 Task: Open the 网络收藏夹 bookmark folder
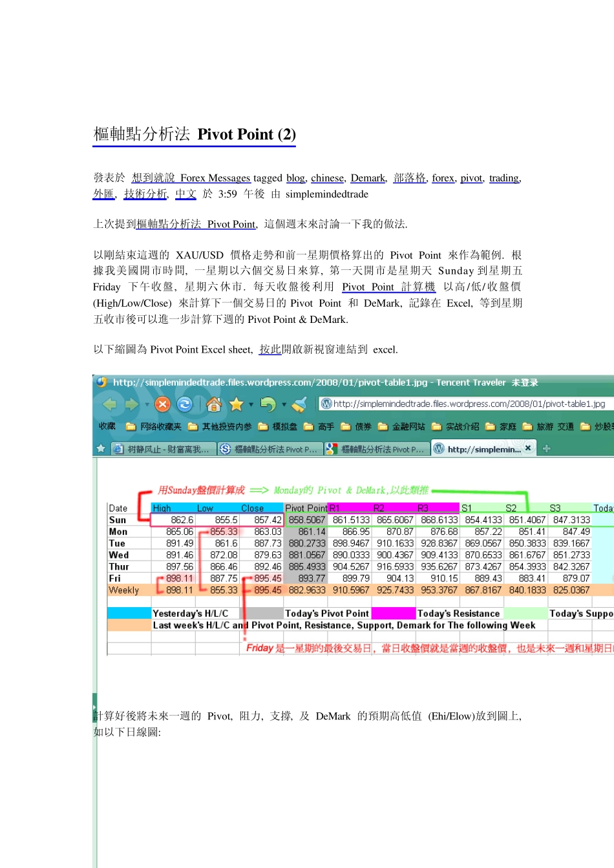[154, 427]
